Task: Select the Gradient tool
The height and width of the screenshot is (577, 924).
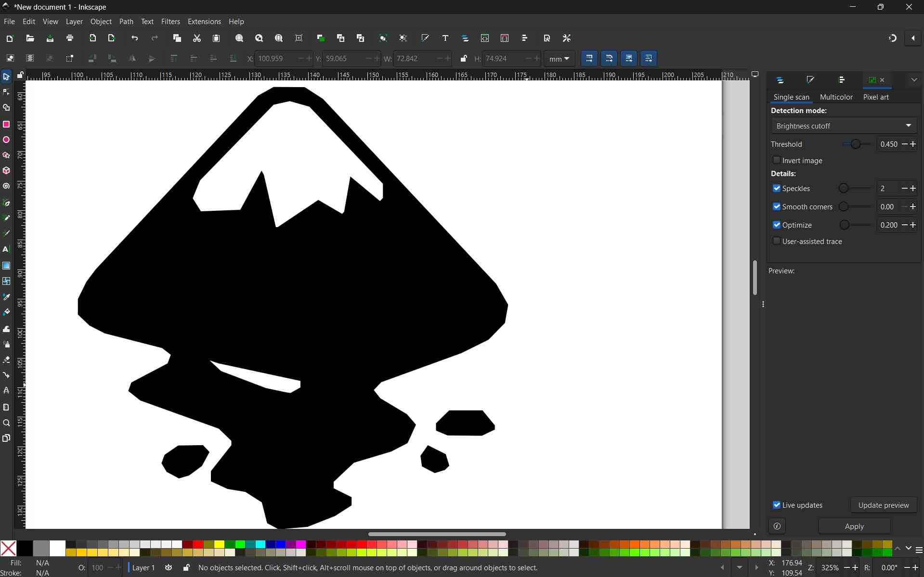Action: [6, 266]
